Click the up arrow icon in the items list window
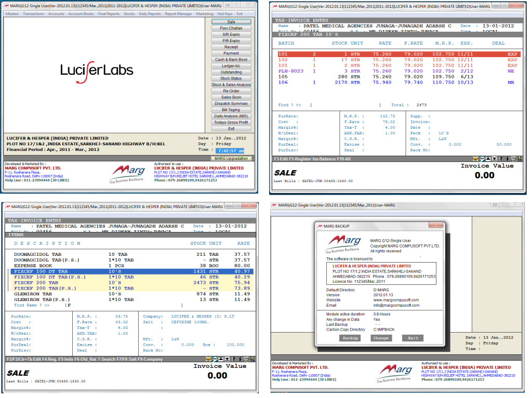This screenshot has width=532, height=398. click(x=234, y=359)
